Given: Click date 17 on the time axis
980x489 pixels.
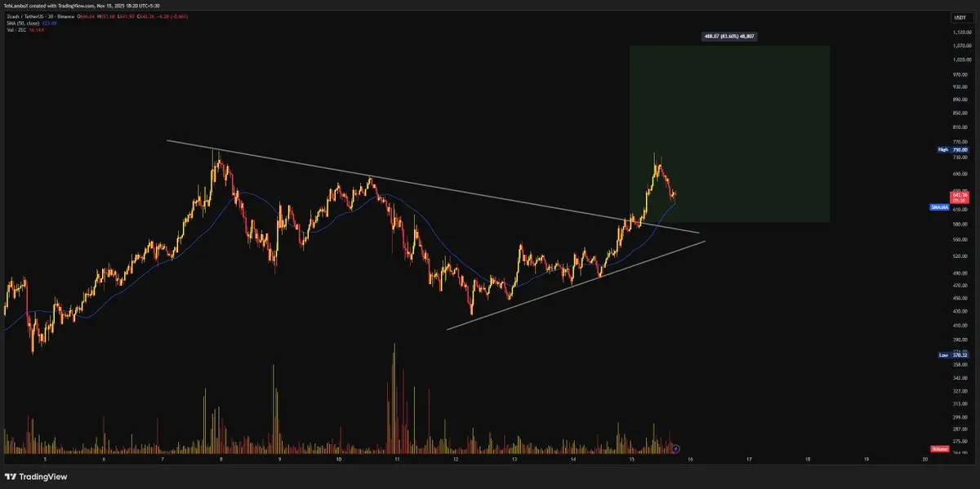Looking at the screenshot, I should pyautogui.click(x=749, y=460).
